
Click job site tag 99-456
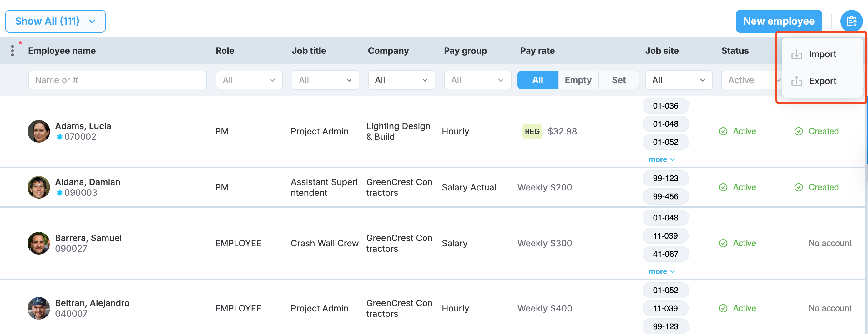(x=665, y=196)
